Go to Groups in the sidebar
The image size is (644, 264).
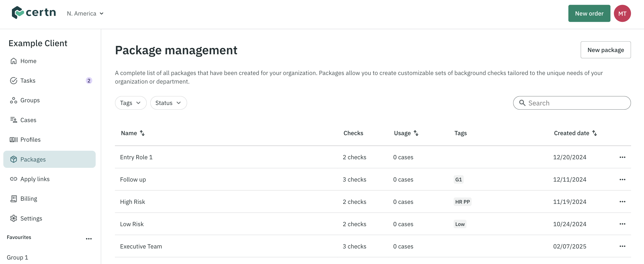30,100
